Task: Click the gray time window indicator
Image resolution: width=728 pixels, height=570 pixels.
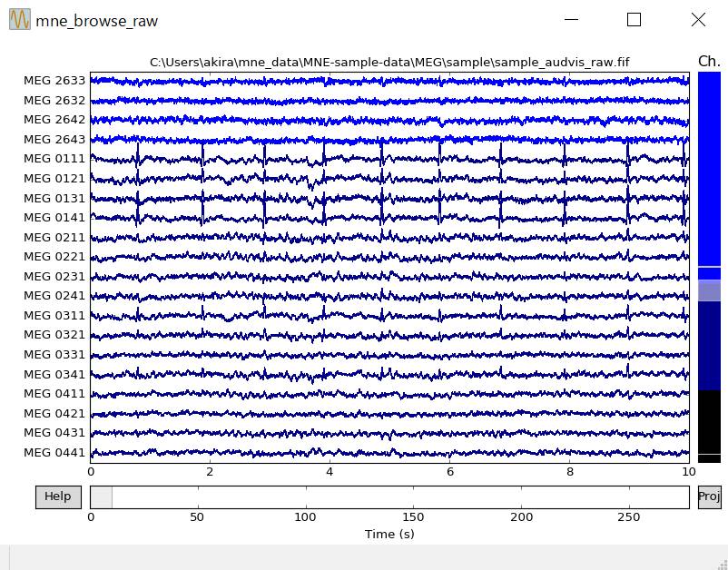Action: (101, 497)
